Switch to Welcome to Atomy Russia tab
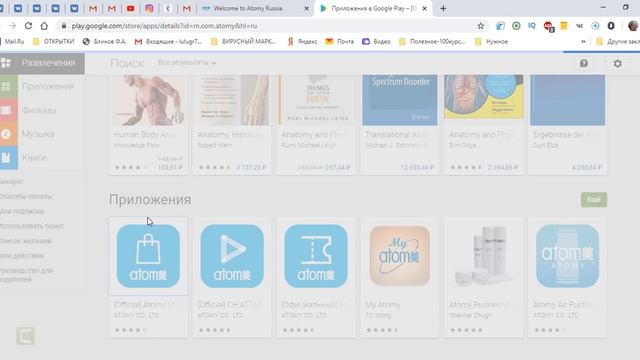 pyautogui.click(x=248, y=8)
